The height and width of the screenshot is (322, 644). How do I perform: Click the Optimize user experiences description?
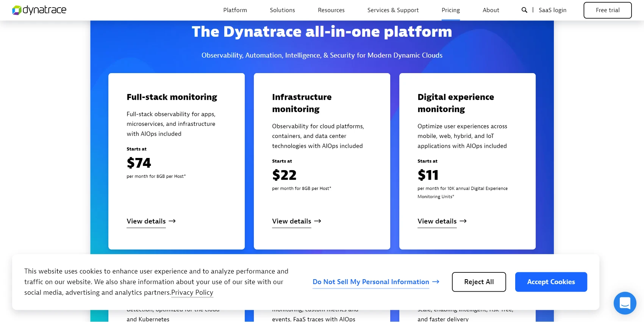[462, 136]
